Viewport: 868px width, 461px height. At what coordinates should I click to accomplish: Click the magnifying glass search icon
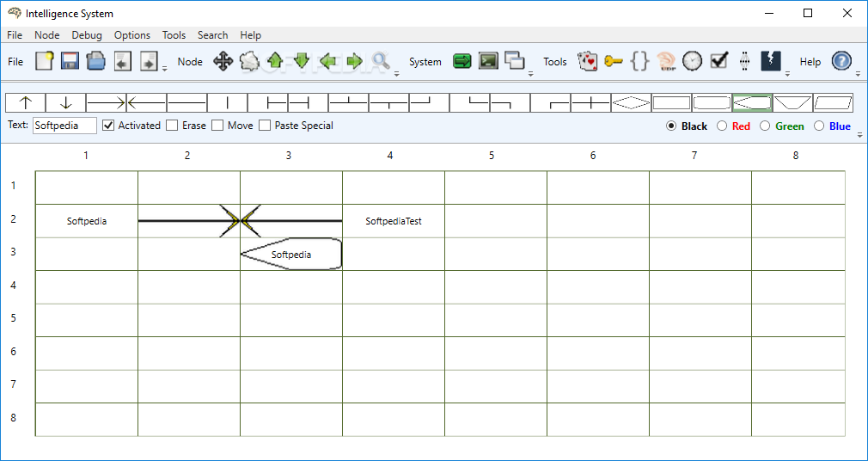coord(381,61)
